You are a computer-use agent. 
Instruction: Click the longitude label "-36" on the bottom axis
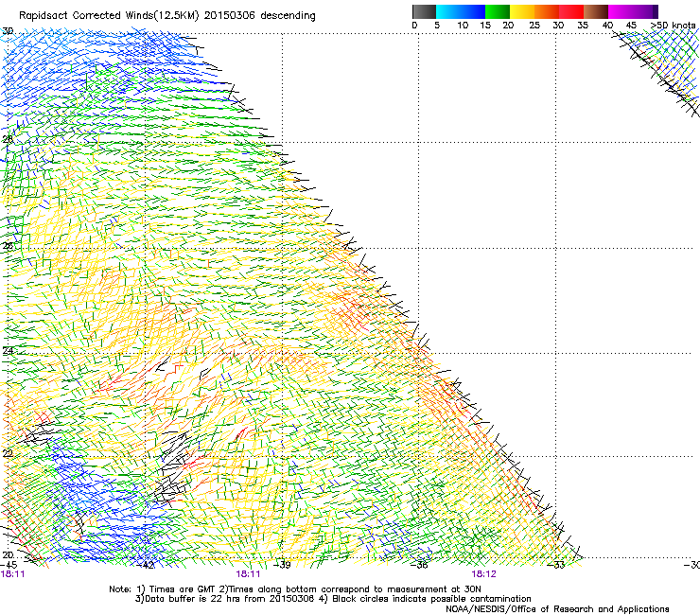tap(419, 565)
